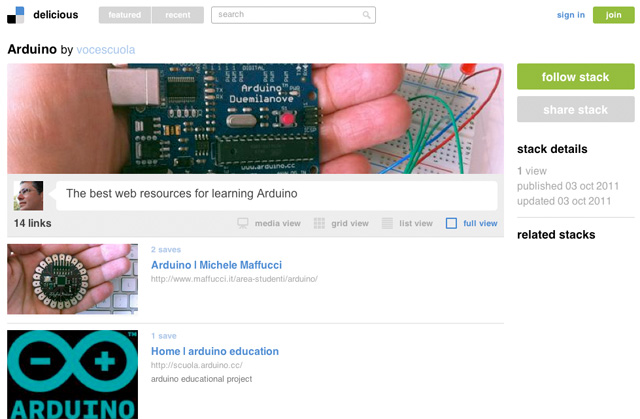
Task: Open Home | arduino education link
Action: (214, 351)
